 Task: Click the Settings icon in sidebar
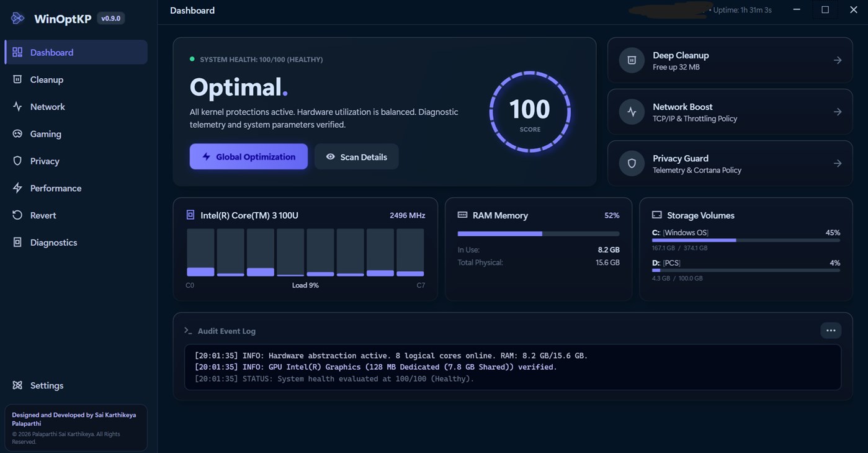pyautogui.click(x=17, y=385)
